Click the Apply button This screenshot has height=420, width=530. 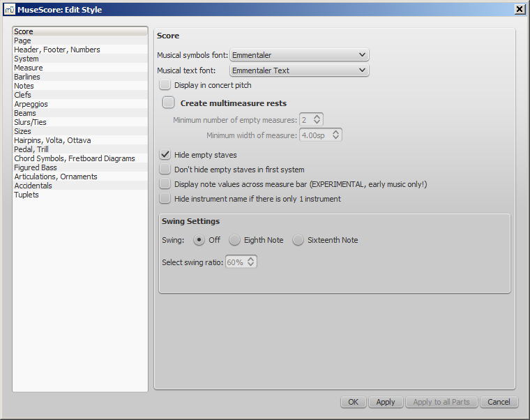click(386, 402)
